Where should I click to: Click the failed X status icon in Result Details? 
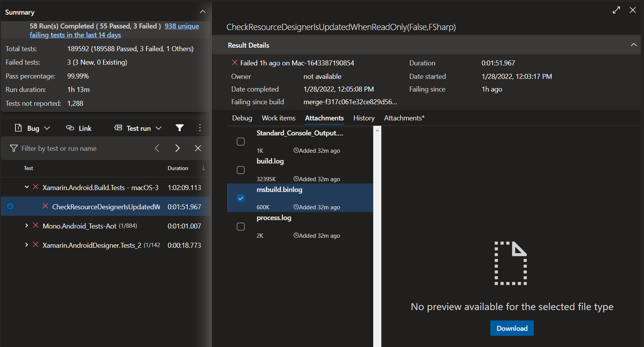pyautogui.click(x=235, y=62)
